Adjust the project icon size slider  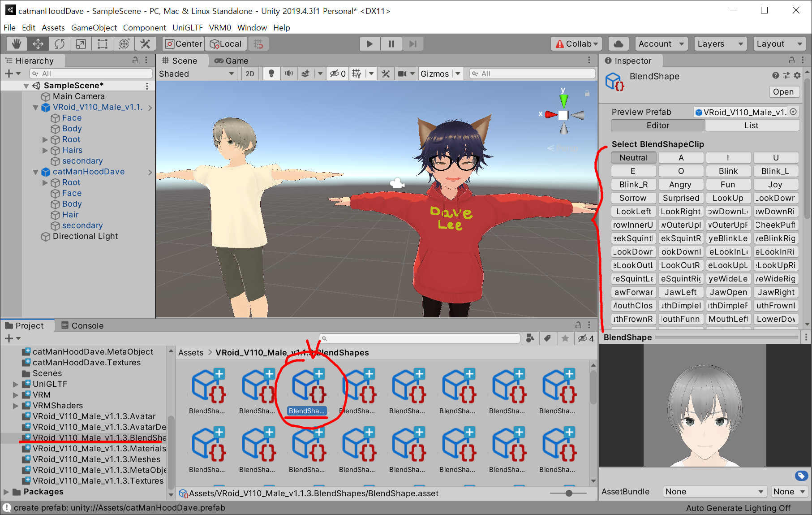click(x=568, y=493)
